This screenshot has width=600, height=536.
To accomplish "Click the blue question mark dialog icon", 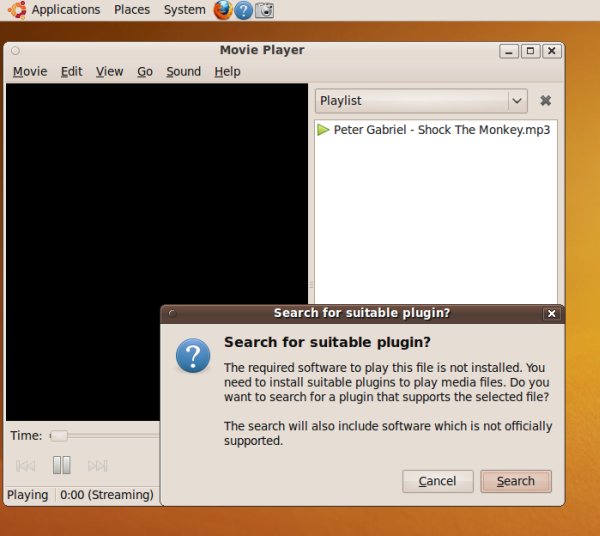I will click(193, 355).
